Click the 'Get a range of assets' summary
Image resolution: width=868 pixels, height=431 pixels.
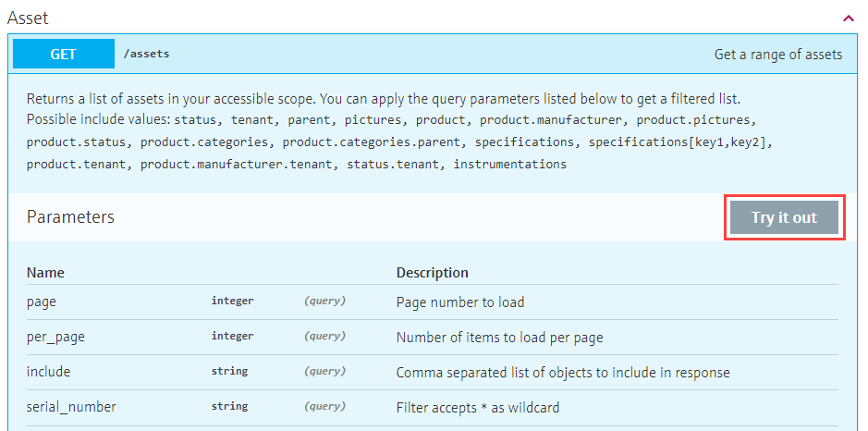coord(777,54)
